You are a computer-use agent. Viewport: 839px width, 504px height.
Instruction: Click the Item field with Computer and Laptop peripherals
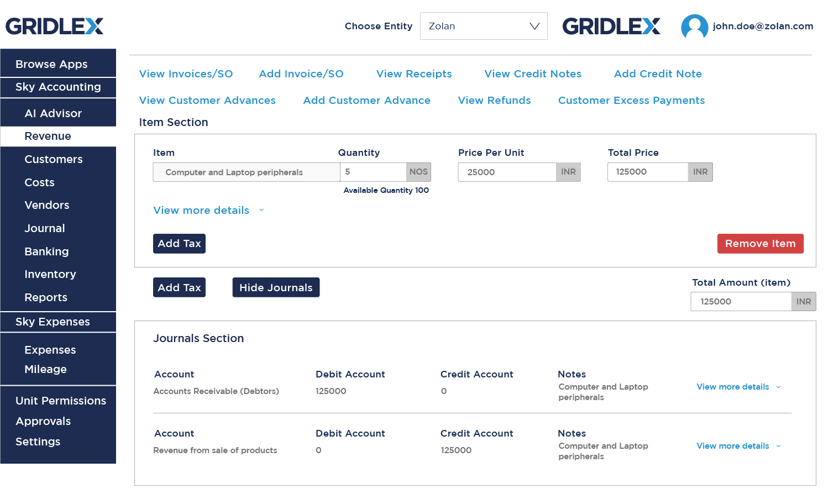pyautogui.click(x=247, y=172)
